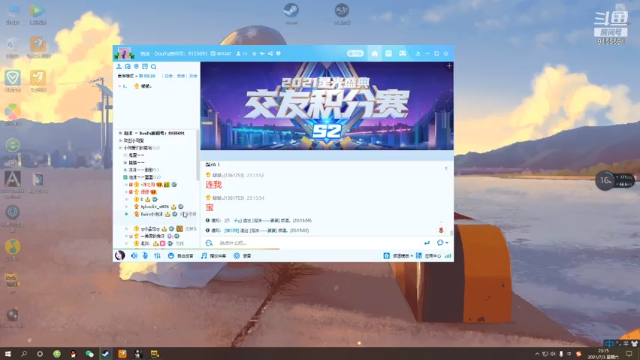Open the Home tab in the voice client header
Image resolution: width=640 pixels, height=360 pixels.
coord(374,53)
